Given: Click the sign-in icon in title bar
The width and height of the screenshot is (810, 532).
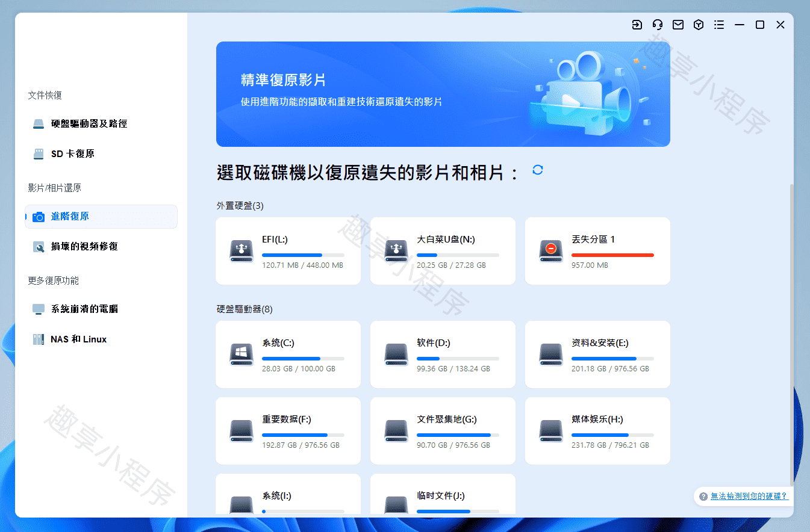Looking at the screenshot, I should (x=637, y=25).
